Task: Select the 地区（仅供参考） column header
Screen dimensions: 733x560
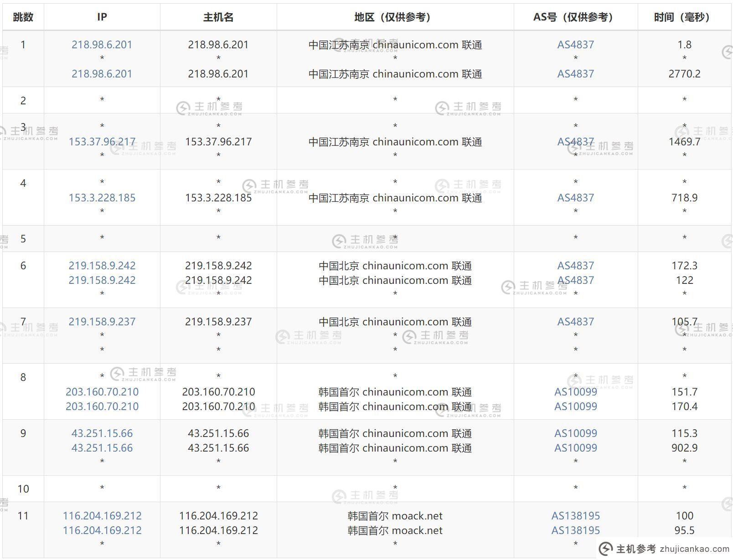Action: 395,17
